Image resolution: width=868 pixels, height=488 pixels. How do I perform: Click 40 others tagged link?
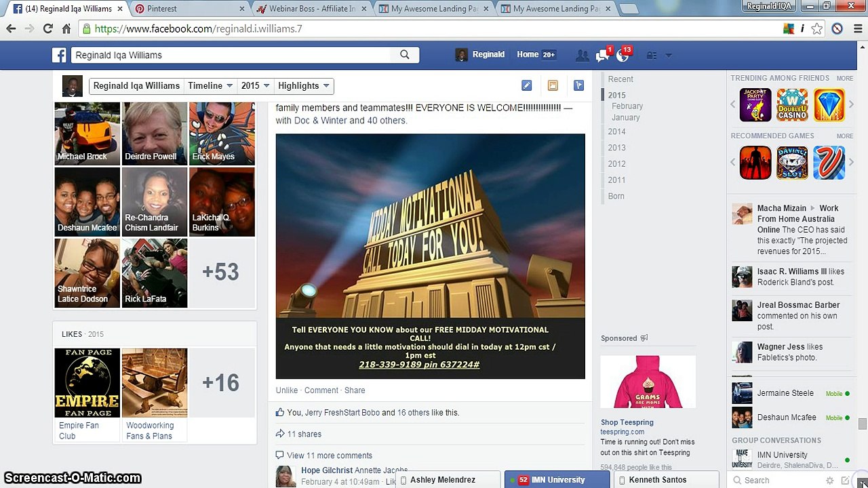pos(387,121)
